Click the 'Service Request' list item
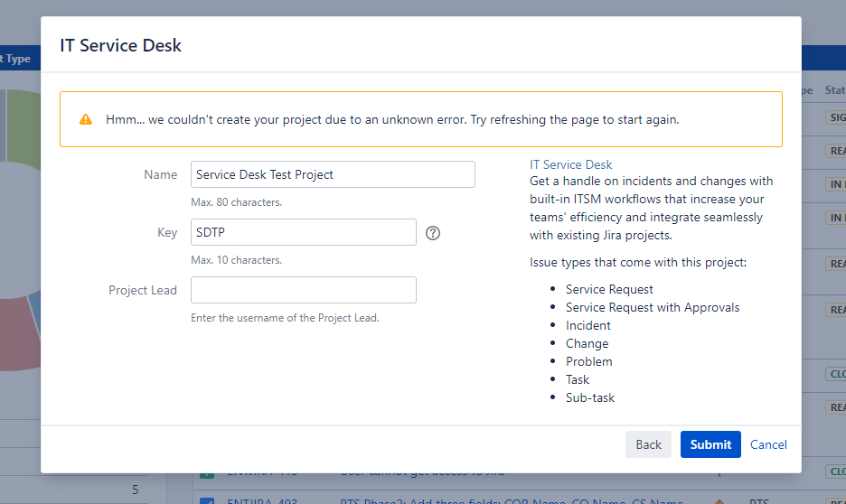 pos(609,289)
